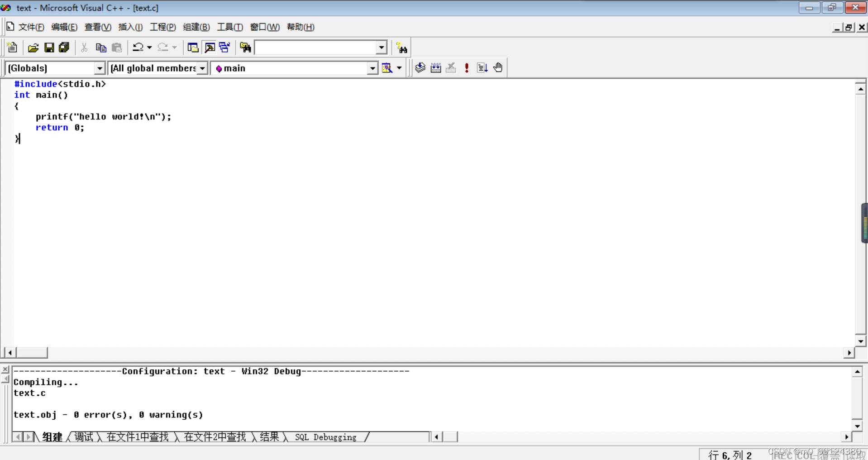Click the Stop Build icon
Screen dimensions: 868x460
pyautogui.click(x=451, y=68)
